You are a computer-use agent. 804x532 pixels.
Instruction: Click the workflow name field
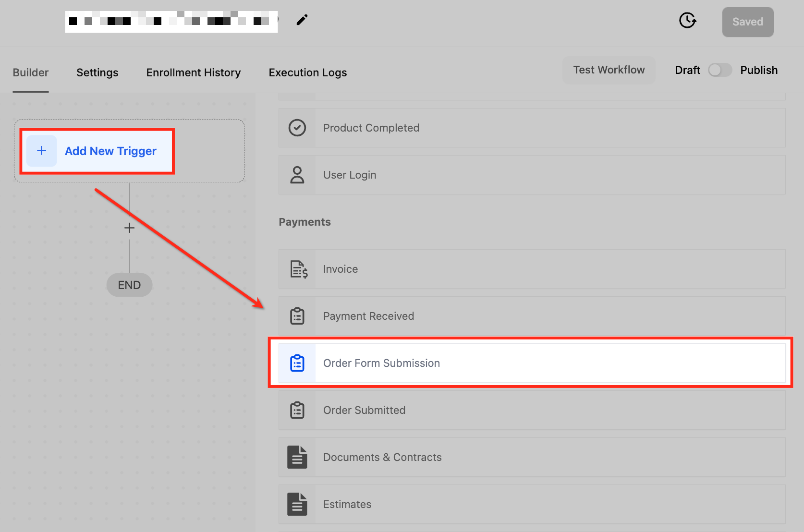[171, 22]
